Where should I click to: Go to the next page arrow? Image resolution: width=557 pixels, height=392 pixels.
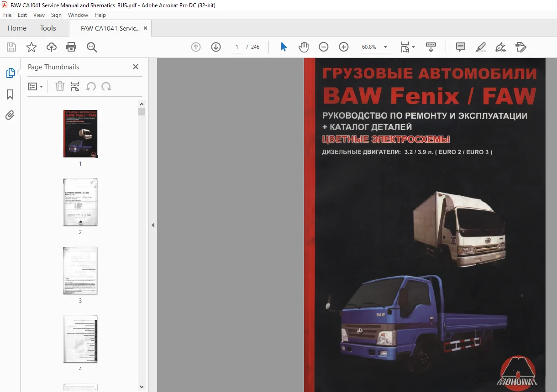tap(216, 47)
